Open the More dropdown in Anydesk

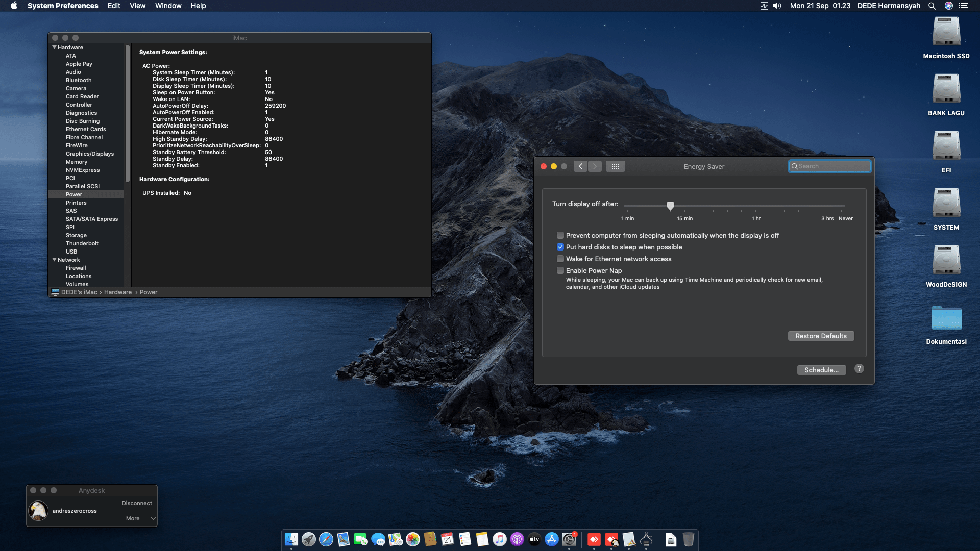[137, 518]
